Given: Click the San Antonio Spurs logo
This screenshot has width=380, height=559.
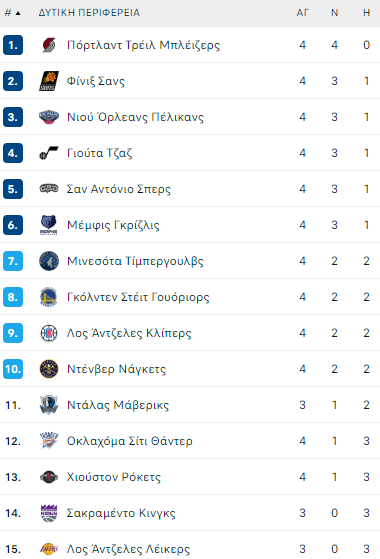Looking at the screenshot, I should point(49,189).
